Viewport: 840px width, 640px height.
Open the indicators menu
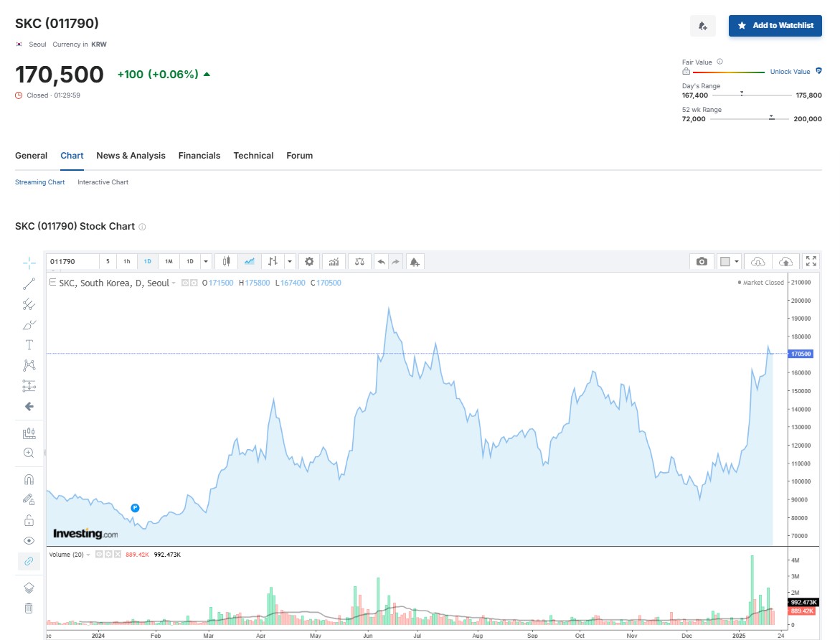[x=334, y=262]
